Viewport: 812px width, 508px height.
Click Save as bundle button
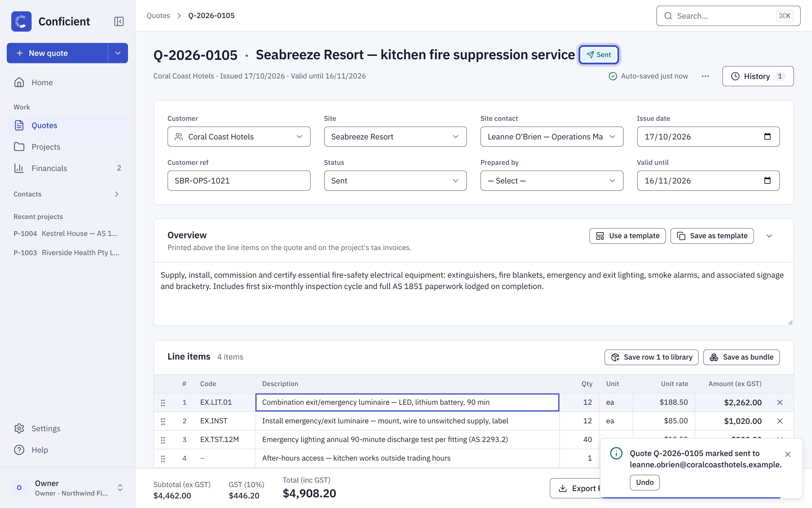point(741,357)
